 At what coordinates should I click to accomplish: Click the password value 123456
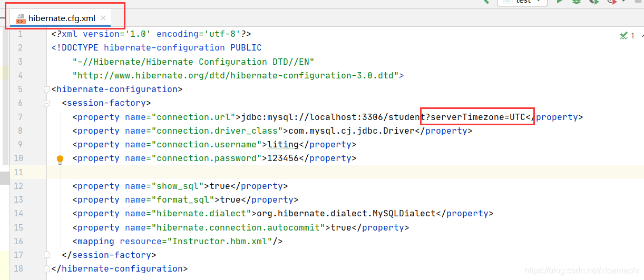tap(283, 158)
